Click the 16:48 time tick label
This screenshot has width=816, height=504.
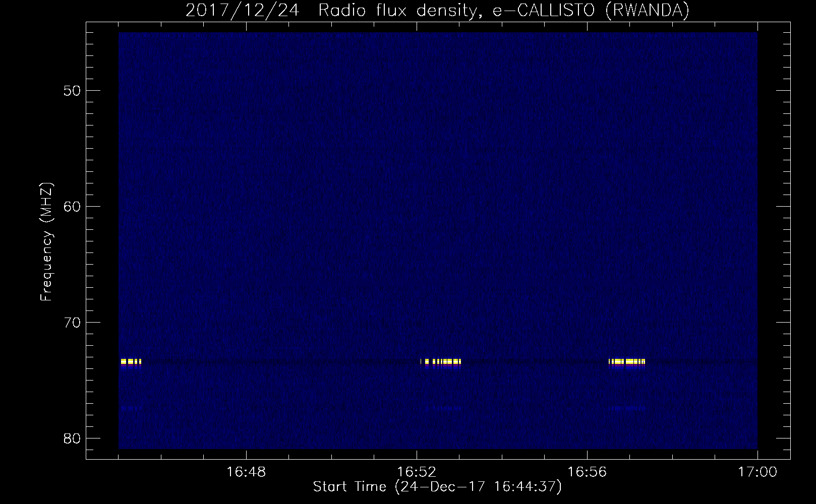click(246, 472)
